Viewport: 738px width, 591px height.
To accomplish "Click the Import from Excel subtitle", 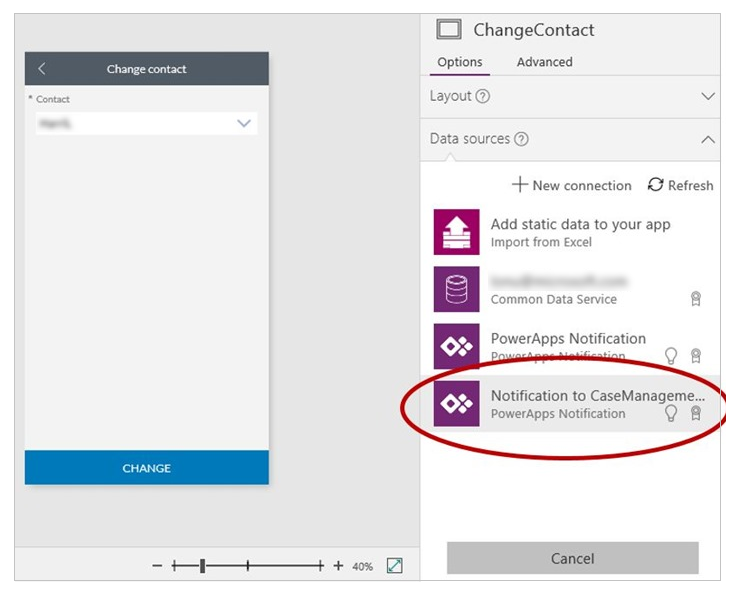I will pos(541,242).
